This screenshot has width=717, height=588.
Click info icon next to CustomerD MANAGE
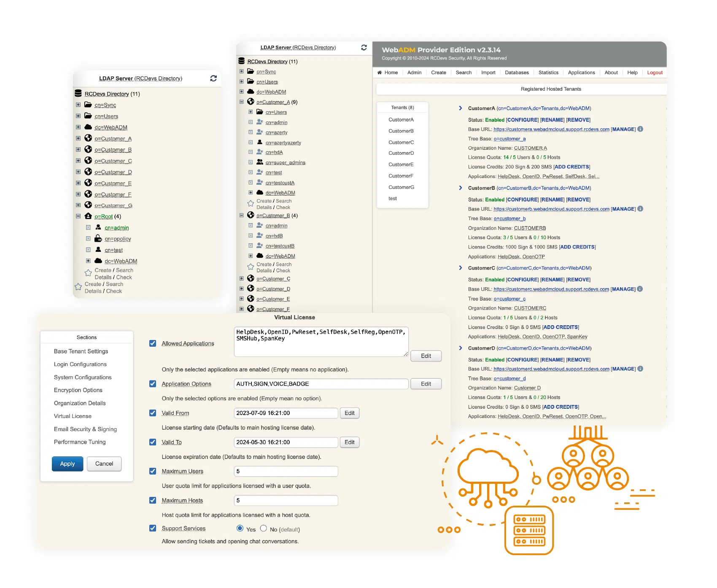(640, 369)
